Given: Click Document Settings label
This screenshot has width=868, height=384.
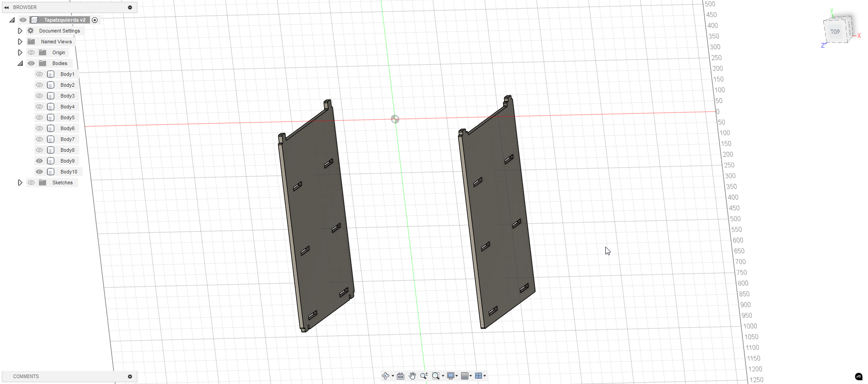Looking at the screenshot, I should (59, 31).
